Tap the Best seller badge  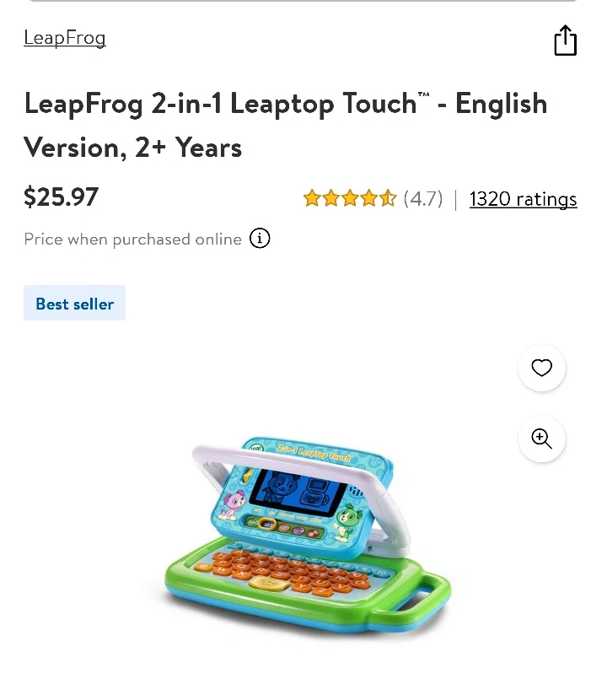[74, 303]
